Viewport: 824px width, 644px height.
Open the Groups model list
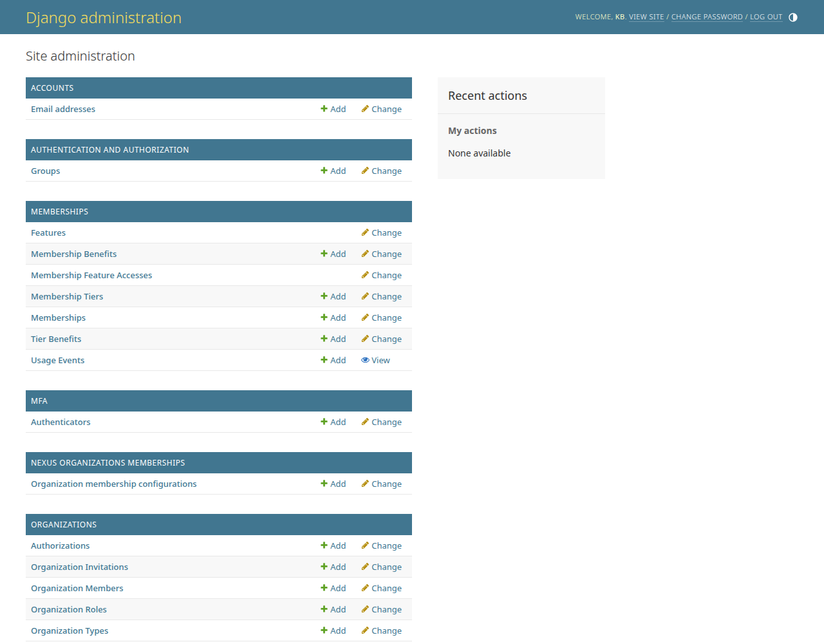(46, 171)
